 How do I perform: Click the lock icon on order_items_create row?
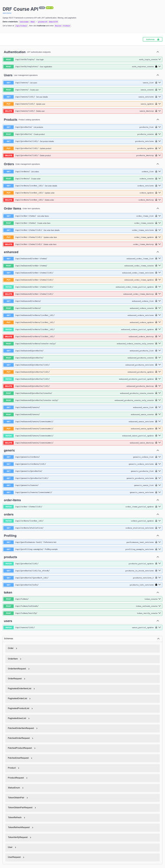point(156,223)
